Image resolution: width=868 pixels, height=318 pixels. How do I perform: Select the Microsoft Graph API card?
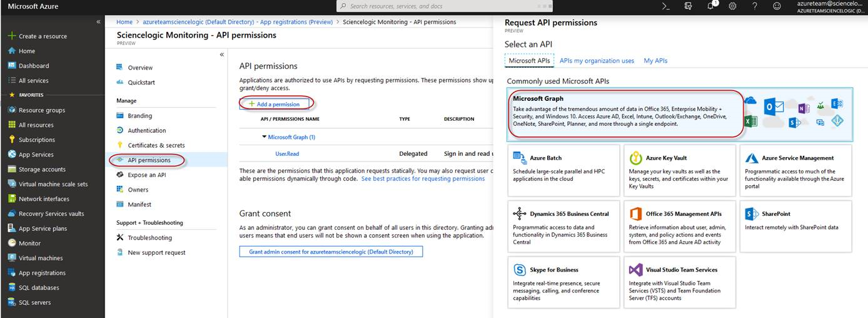(625, 111)
